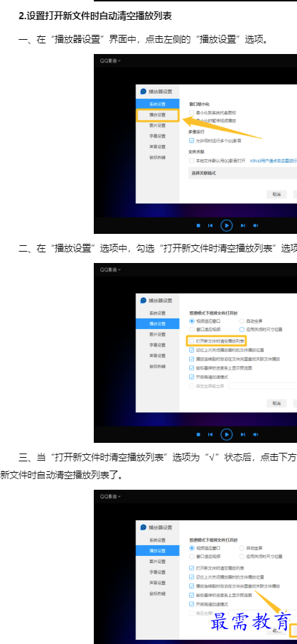Screen dimensions: 297x644
Task: Click the stop icon in the second image
Action: (x=198, y=434)
